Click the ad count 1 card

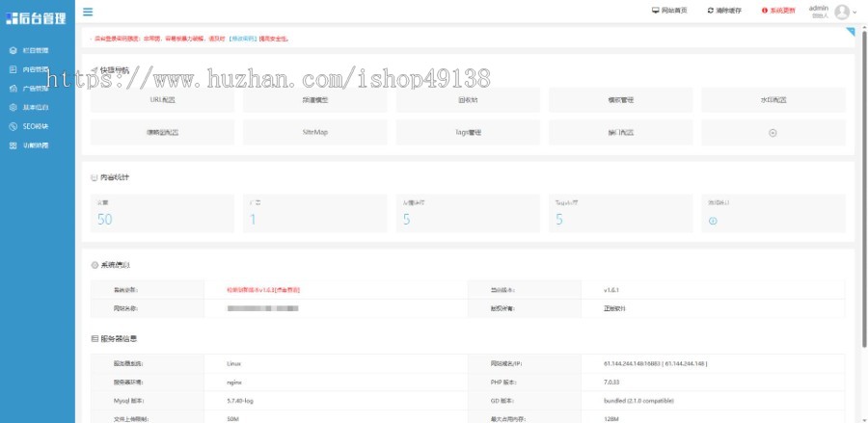[315, 213]
